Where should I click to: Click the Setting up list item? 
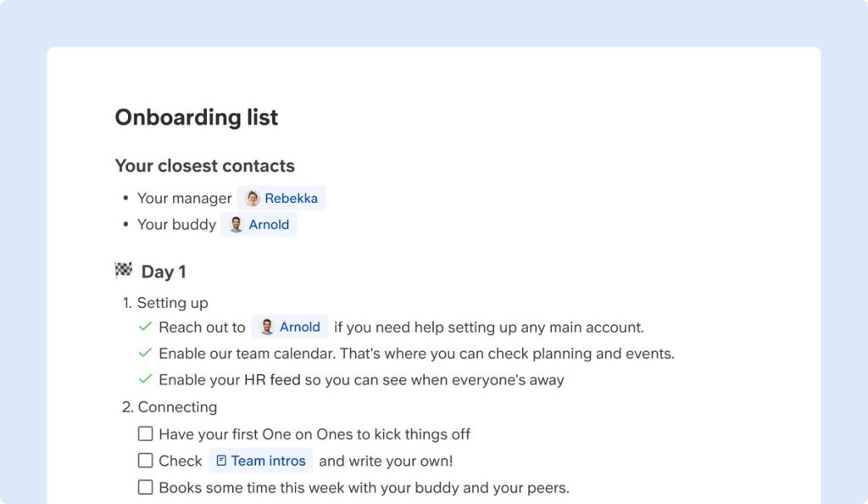click(172, 303)
